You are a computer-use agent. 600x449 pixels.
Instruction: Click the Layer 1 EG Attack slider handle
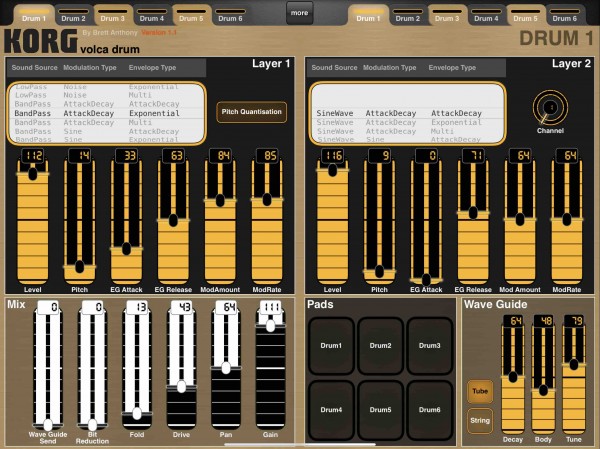tap(126, 248)
